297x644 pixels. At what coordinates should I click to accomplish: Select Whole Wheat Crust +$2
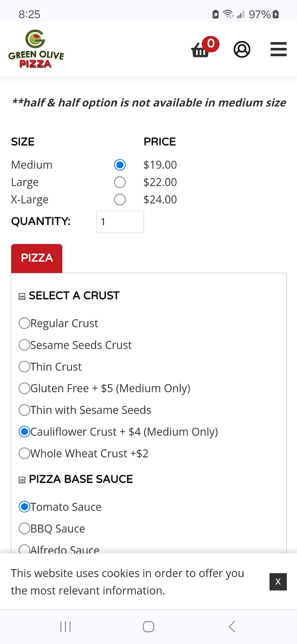(24, 453)
